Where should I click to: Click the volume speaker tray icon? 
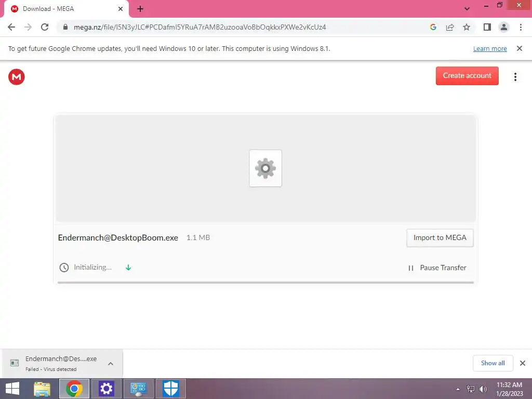(483, 389)
